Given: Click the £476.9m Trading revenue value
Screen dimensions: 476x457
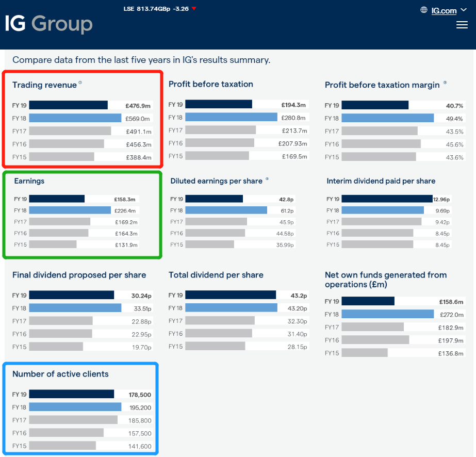Looking at the screenshot, I should pyautogui.click(x=138, y=106).
